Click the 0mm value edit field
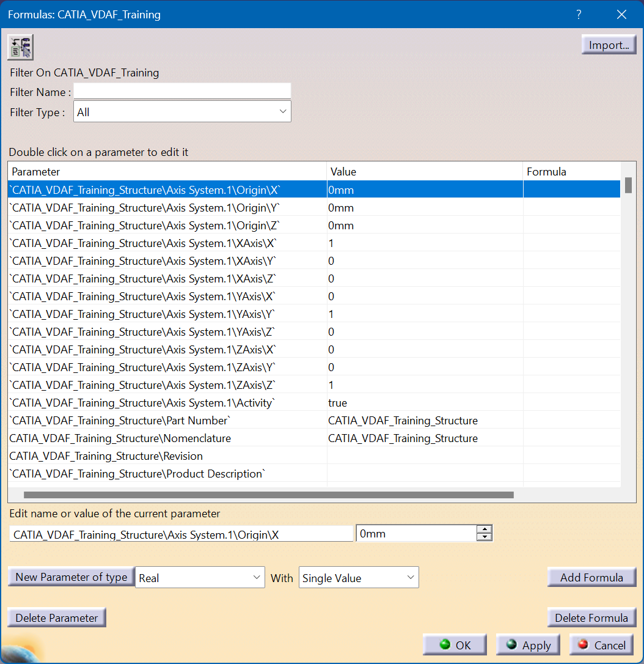Screen dimensions: 644x664 point(416,534)
